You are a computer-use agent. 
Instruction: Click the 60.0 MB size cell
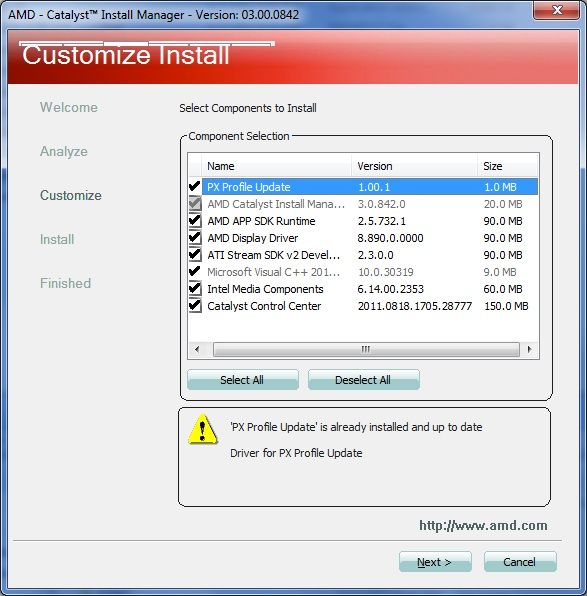(x=503, y=289)
